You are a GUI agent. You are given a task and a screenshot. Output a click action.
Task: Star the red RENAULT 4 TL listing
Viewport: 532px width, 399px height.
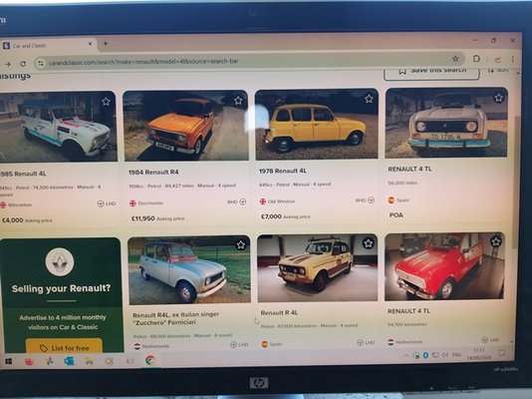[496, 241]
